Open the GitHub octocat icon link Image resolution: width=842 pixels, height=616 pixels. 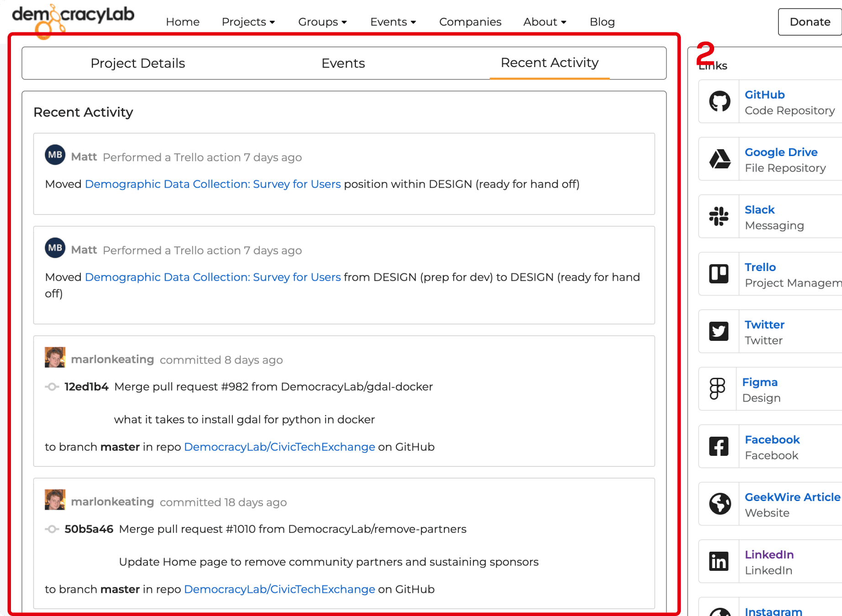click(x=720, y=101)
